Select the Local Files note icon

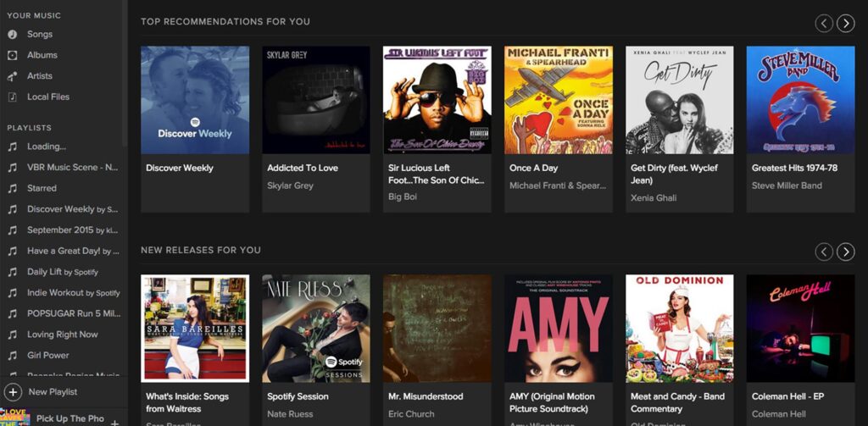(x=12, y=97)
